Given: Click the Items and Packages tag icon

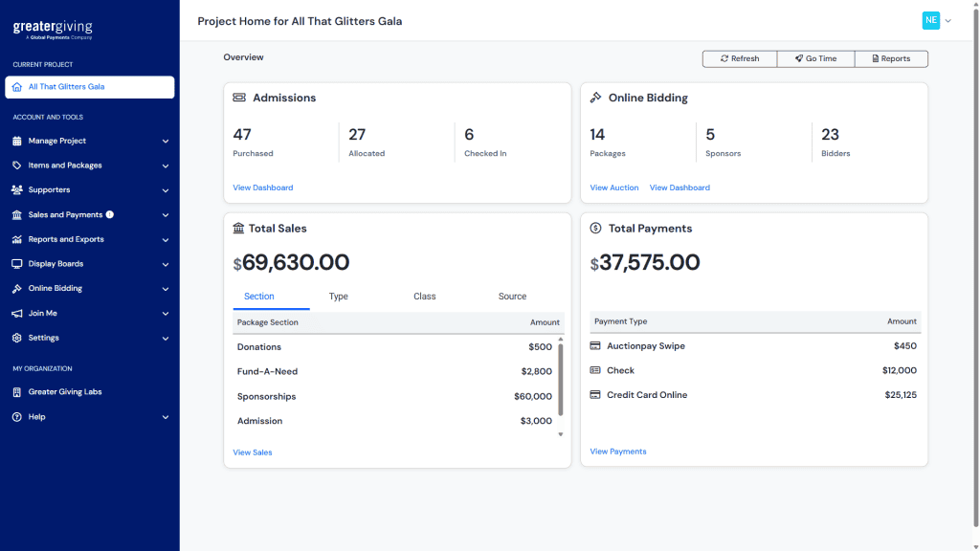Looking at the screenshot, I should (17, 165).
